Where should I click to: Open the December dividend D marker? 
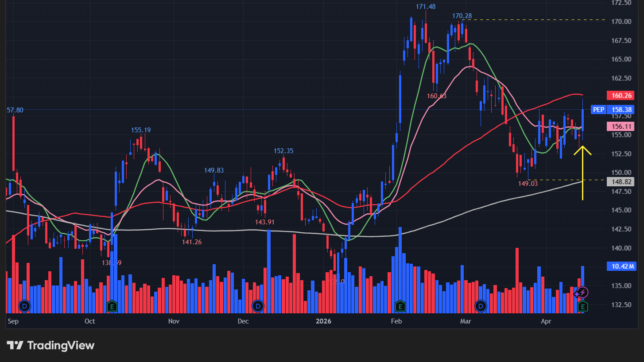coord(258,306)
